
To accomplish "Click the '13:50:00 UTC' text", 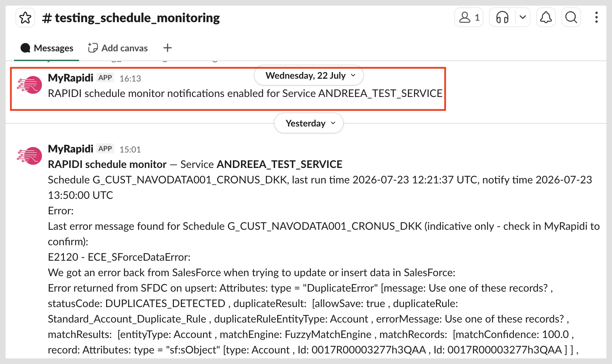I will 80,195.
